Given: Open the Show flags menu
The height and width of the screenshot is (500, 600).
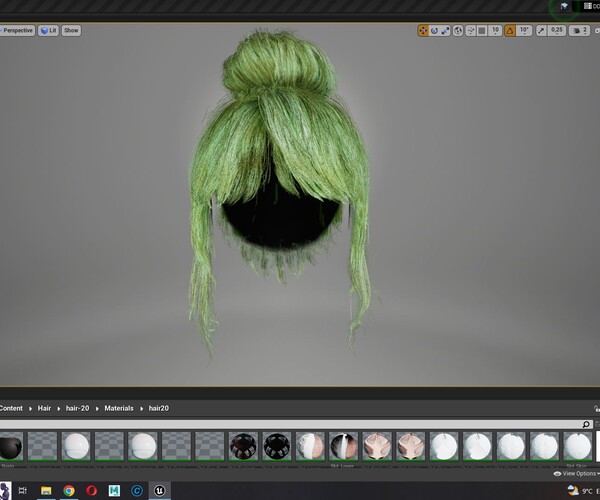Looking at the screenshot, I should click(x=71, y=31).
